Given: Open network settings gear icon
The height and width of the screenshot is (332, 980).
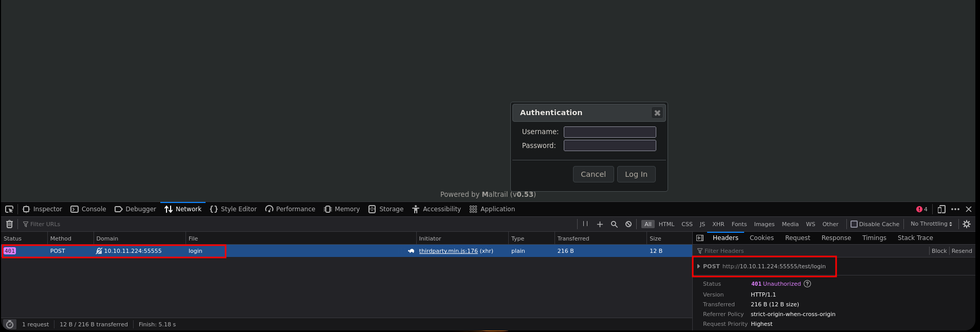Looking at the screenshot, I should pos(967,224).
